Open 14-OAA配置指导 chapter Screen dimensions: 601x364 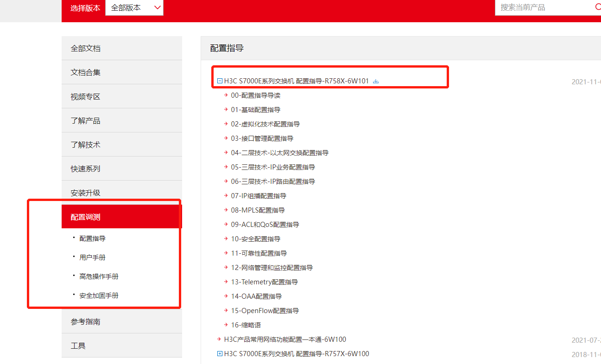point(256,296)
